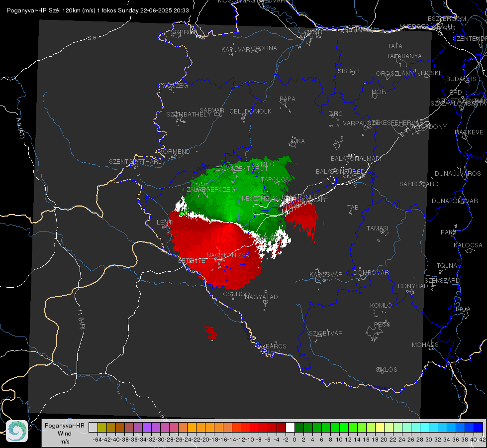Screen dimensions: 487x448
Task: Click the RACKEVE town label
Action: pos(469,132)
